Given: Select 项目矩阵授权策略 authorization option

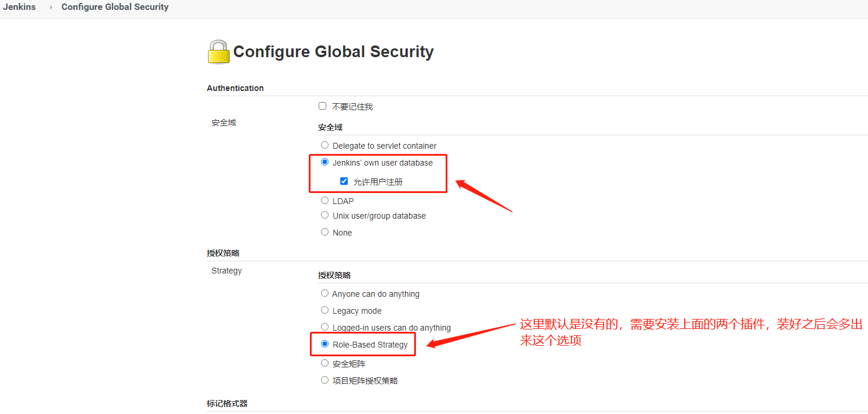Looking at the screenshot, I should click(x=325, y=380).
